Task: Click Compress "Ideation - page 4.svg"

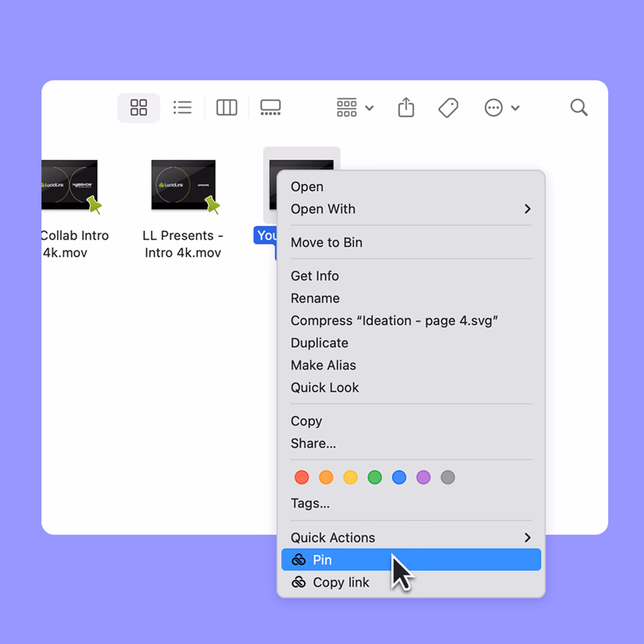Action: point(394,320)
